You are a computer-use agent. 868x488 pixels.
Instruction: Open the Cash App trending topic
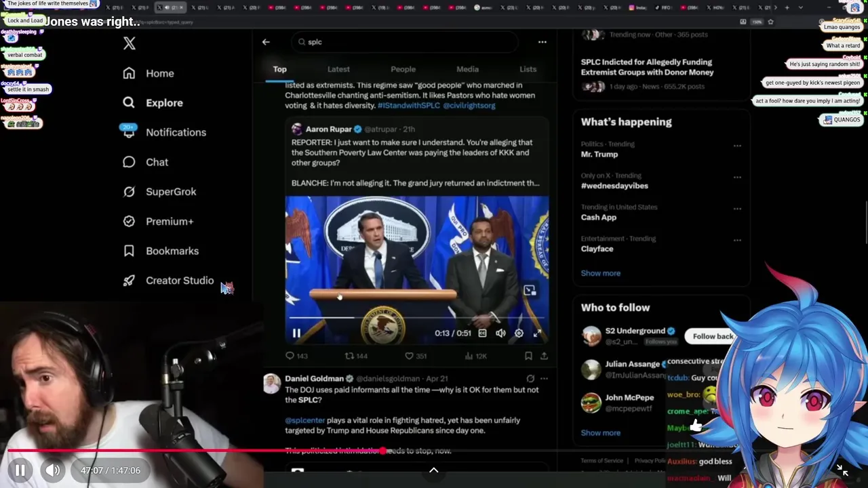[x=598, y=217]
